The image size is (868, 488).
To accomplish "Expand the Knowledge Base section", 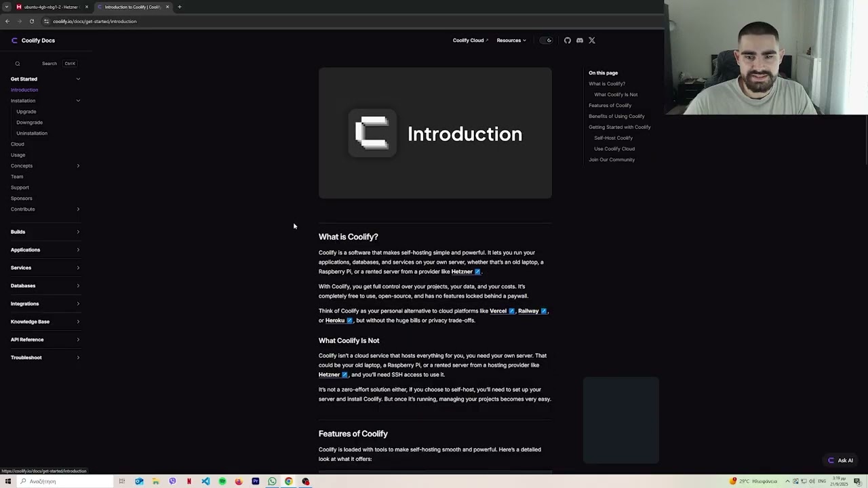I will [45, 322].
